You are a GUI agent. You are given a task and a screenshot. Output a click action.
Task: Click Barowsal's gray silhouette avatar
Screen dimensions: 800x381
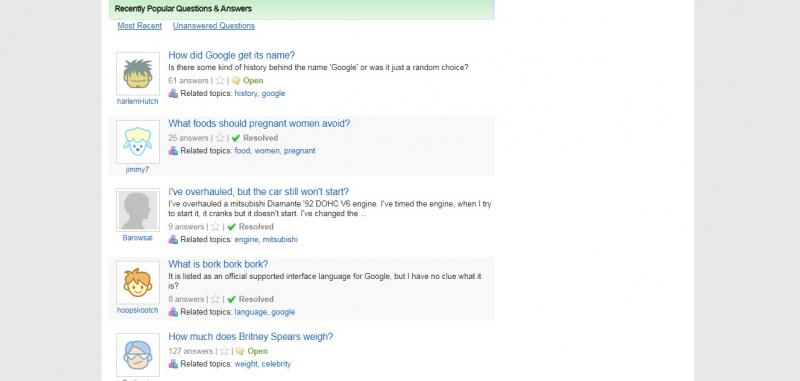pyautogui.click(x=138, y=210)
